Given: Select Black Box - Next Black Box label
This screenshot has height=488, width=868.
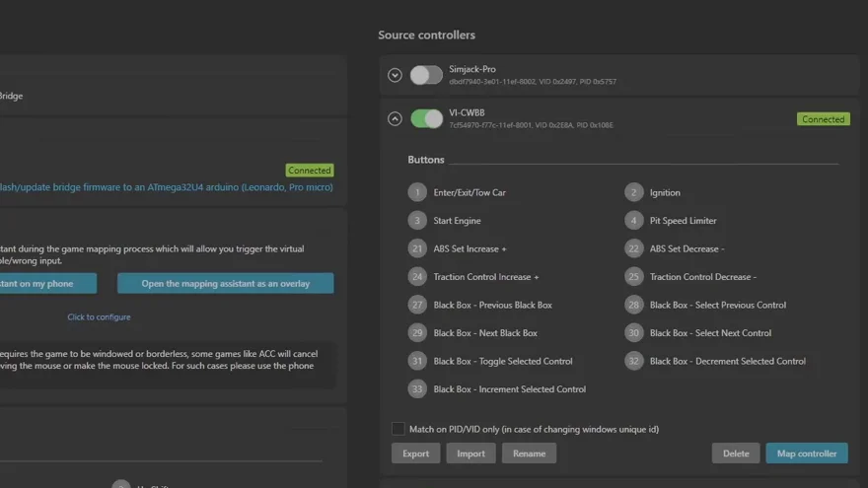Looking at the screenshot, I should 485,332.
